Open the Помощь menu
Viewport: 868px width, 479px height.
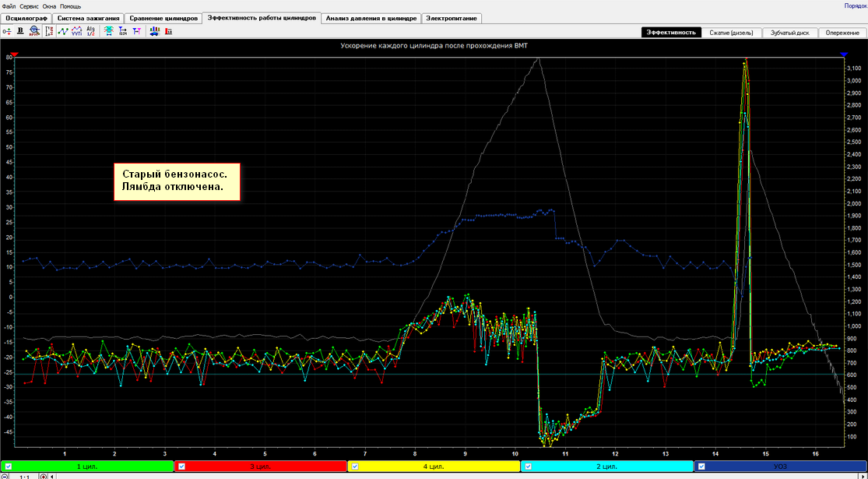pyautogui.click(x=70, y=6)
